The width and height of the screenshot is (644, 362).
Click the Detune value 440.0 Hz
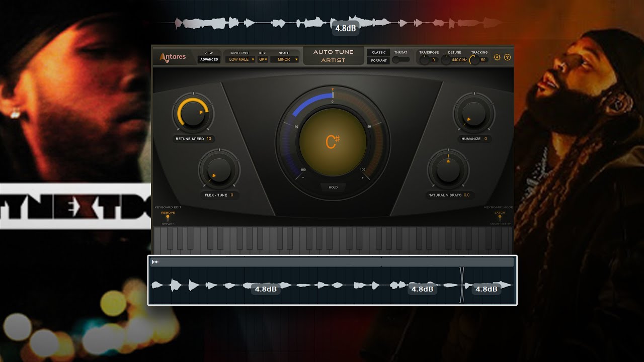459,60
